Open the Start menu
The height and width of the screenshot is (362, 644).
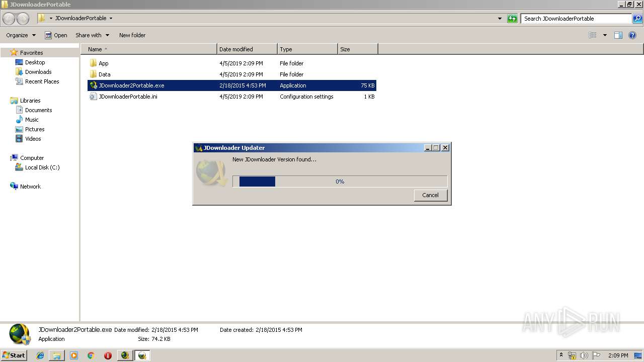[14, 355]
